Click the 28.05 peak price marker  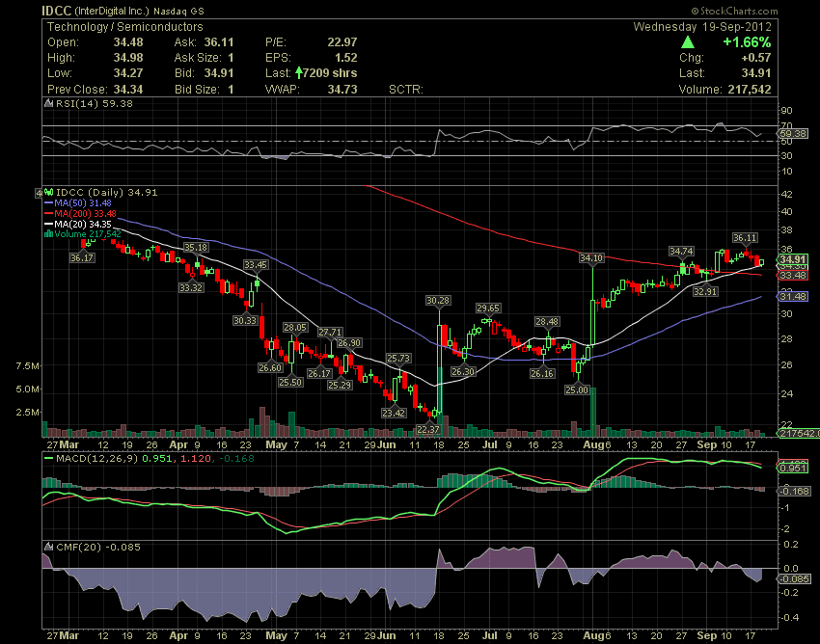pos(295,327)
